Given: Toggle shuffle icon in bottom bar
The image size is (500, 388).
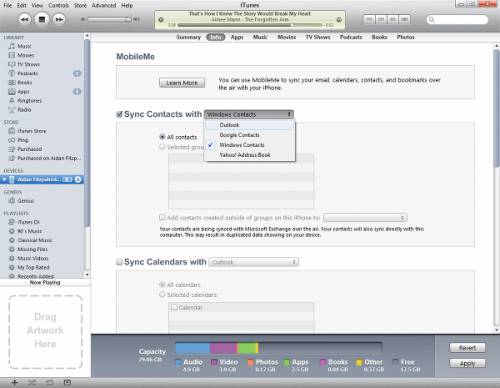Looking at the screenshot, I should [32, 382].
